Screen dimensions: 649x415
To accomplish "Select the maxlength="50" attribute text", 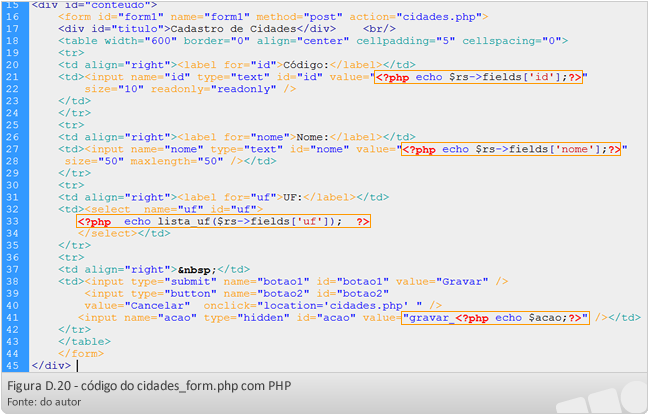I will tap(177, 161).
